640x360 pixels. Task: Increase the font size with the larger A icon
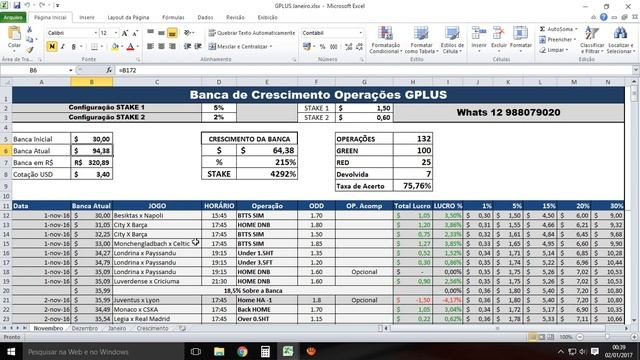click(x=125, y=33)
